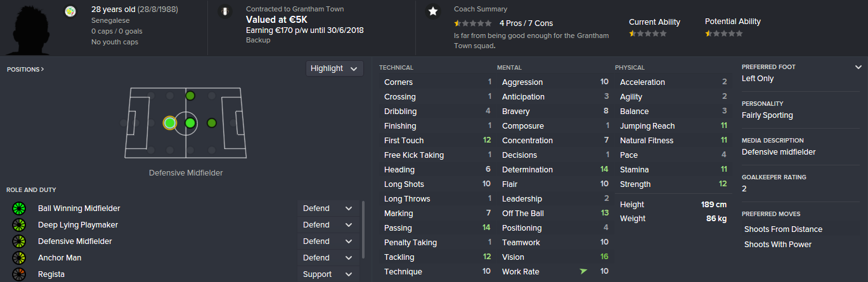Click the Regista role suitability icon
868x282 pixels.
tap(18, 274)
